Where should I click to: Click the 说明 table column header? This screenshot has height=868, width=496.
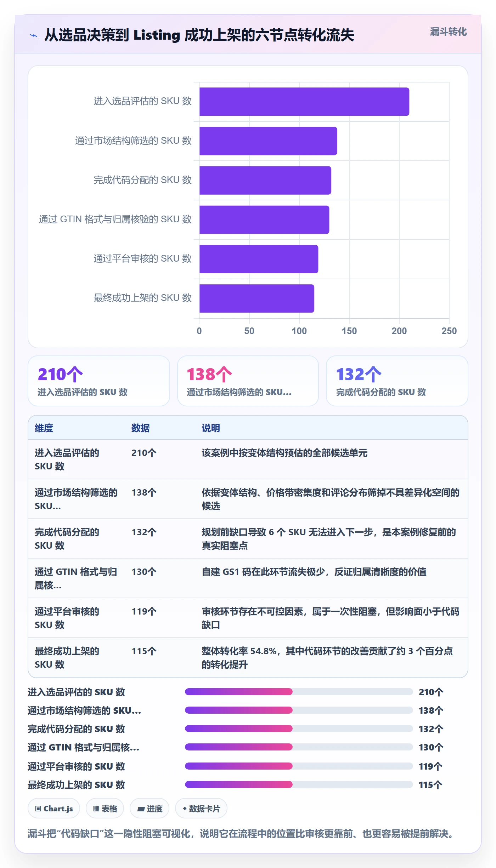click(x=211, y=428)
